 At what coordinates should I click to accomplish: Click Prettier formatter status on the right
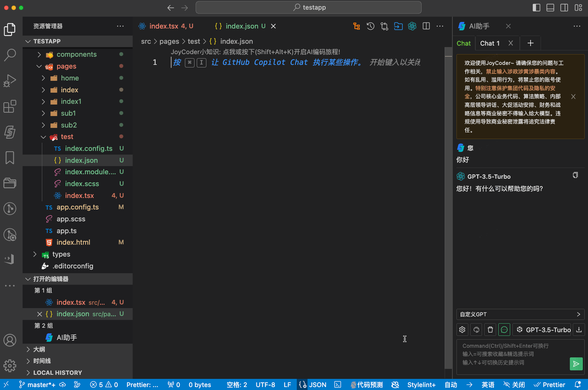tap(550, 385)
